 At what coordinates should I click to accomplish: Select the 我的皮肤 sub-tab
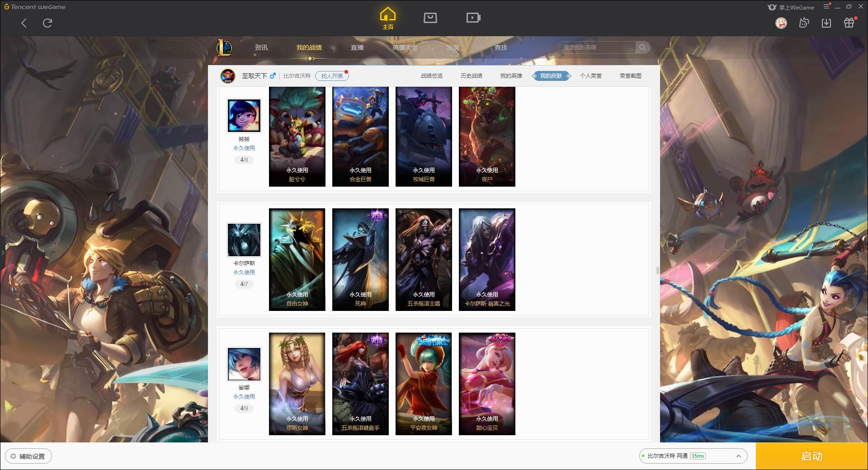(551, 76)
